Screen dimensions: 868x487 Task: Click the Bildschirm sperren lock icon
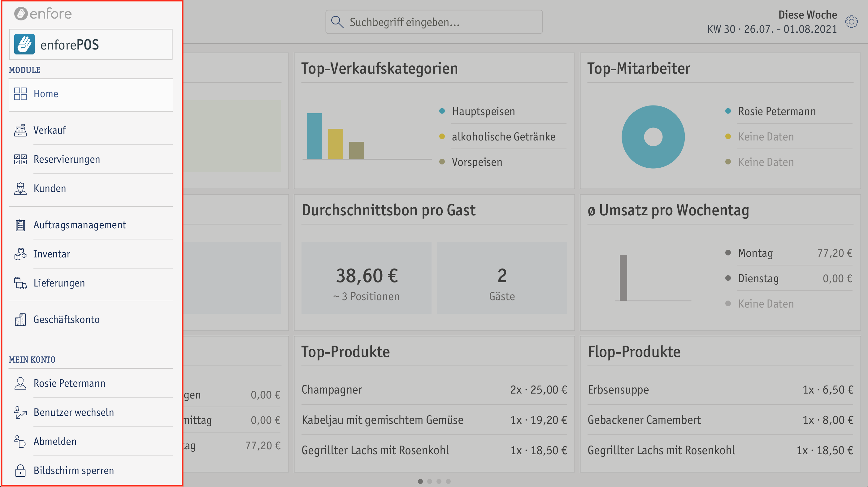tap(20, 471)
